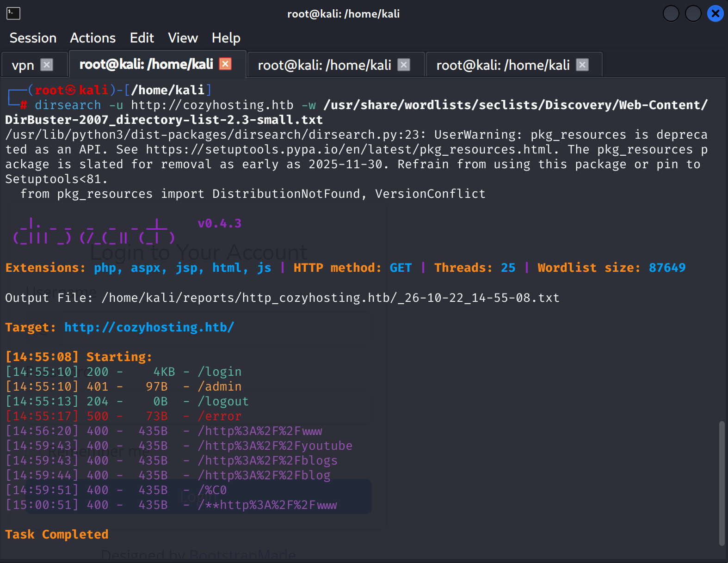
Task: Close the vpn tab
Action: (x=47, y=65)
